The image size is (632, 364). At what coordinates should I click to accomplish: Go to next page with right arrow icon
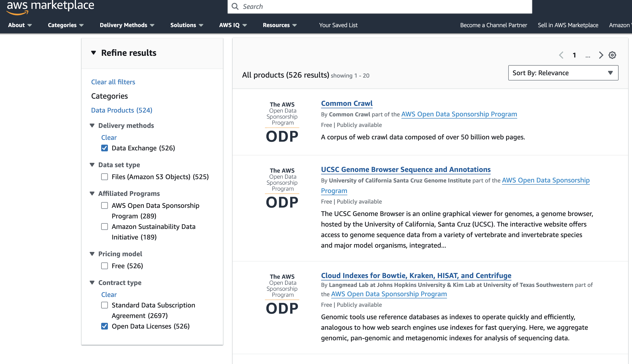(601, 55)
